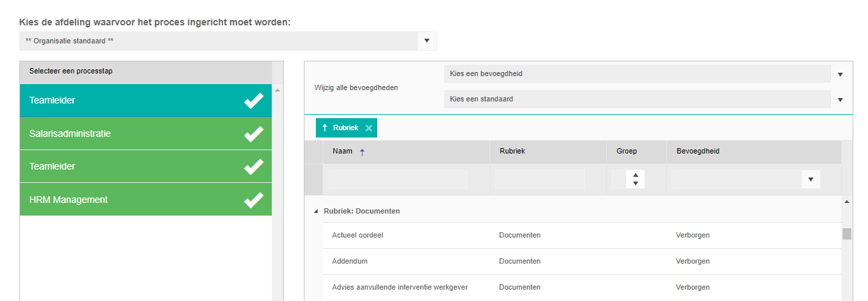This screenshot has height=301, width=868.
Task: Sort by the Bevoegdheid column header
Action: pos(698,151)
